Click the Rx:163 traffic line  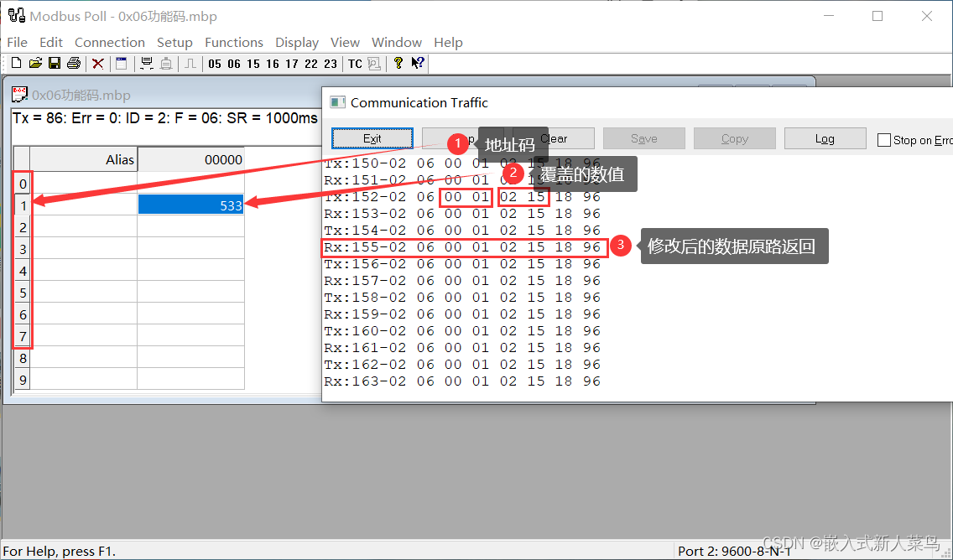pos(462,381)
